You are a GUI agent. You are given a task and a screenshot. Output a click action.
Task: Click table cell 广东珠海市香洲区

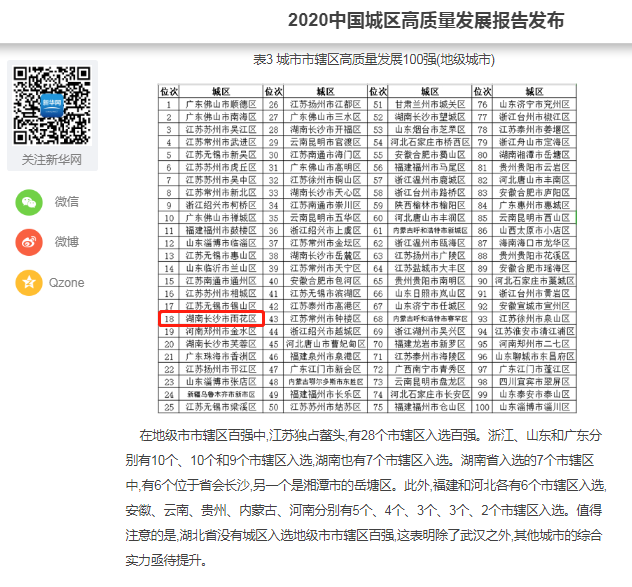click(x=221, y=356)
